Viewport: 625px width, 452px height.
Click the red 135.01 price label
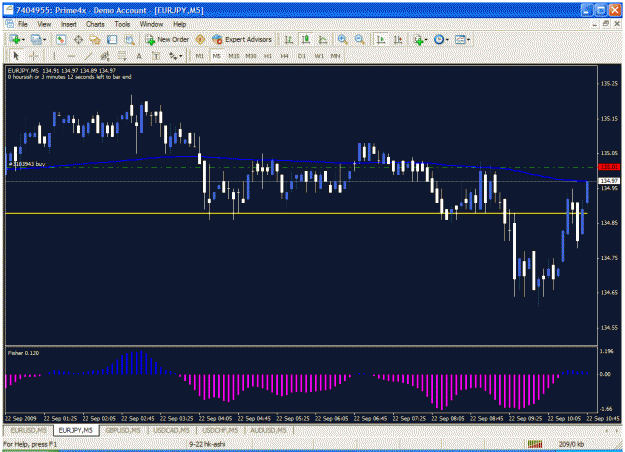click(x=609, y=167)
